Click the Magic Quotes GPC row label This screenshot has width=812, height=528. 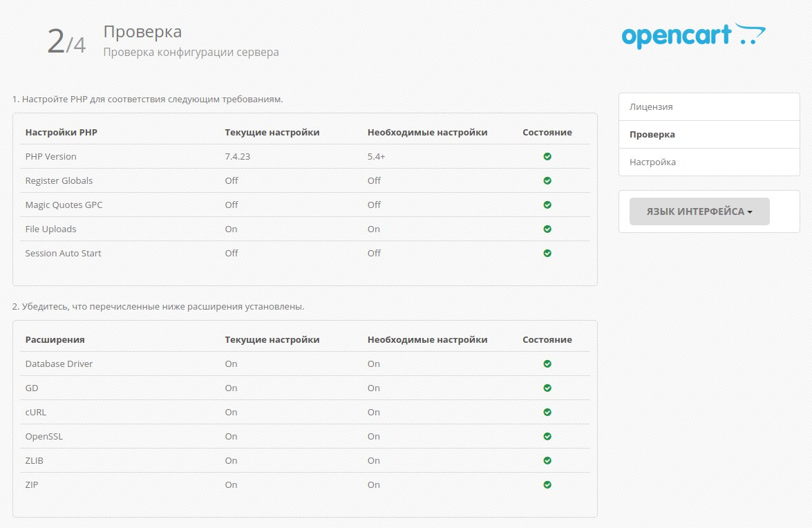[64, 205]
